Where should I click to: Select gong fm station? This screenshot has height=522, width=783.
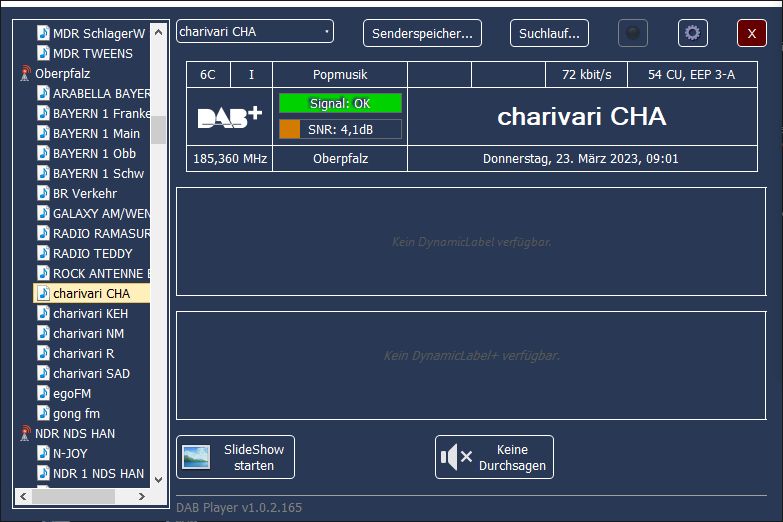tap(76, 414)
